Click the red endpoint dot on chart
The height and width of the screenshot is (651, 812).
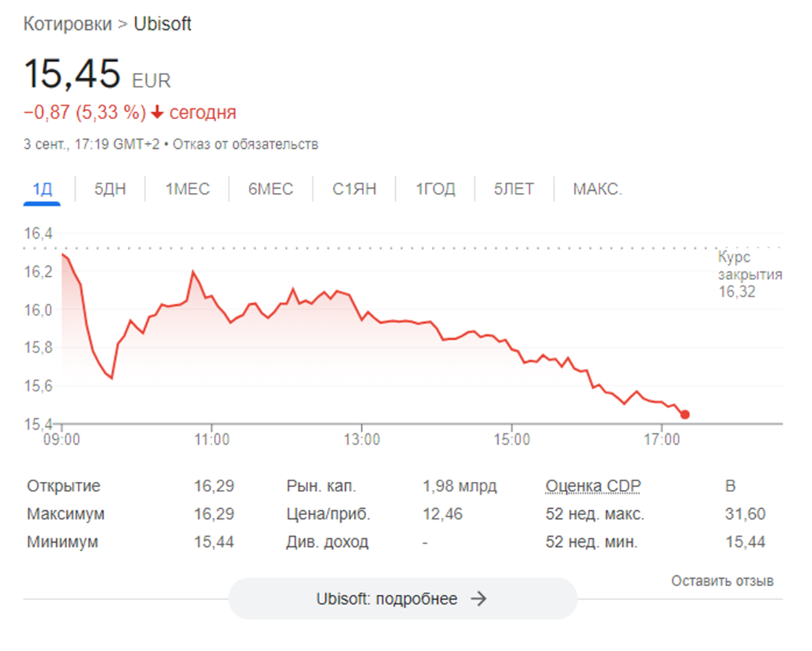[x=685, y=414]
